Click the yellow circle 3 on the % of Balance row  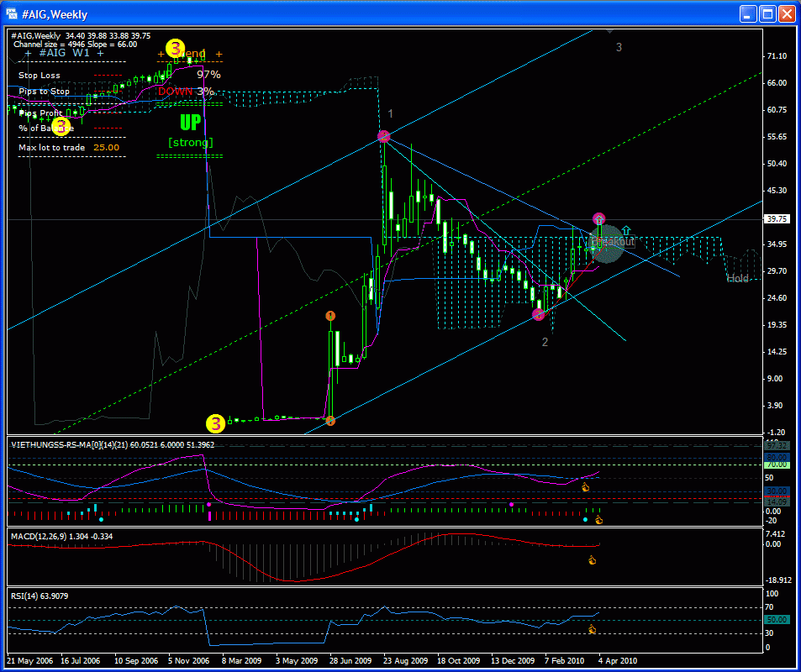61,127
